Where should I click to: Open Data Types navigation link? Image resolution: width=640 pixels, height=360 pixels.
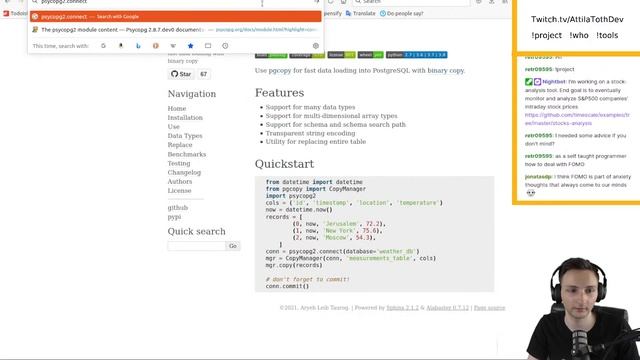click(185, 136)
